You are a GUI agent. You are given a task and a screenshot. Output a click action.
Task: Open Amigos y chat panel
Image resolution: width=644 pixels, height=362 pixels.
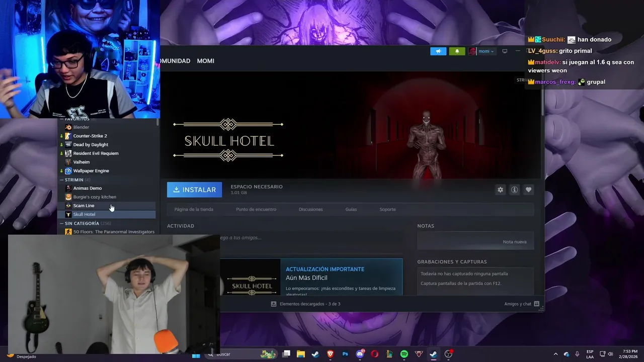(522, 304)
